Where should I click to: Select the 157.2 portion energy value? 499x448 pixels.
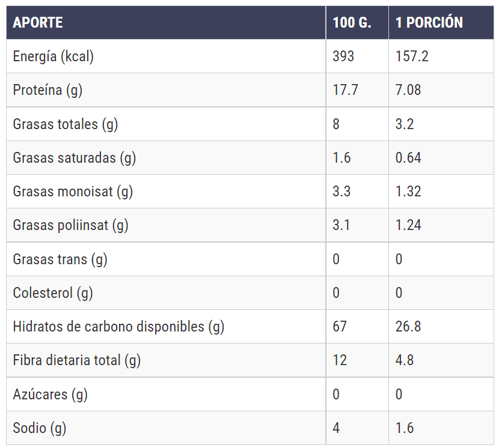click(x=412, y=56)
